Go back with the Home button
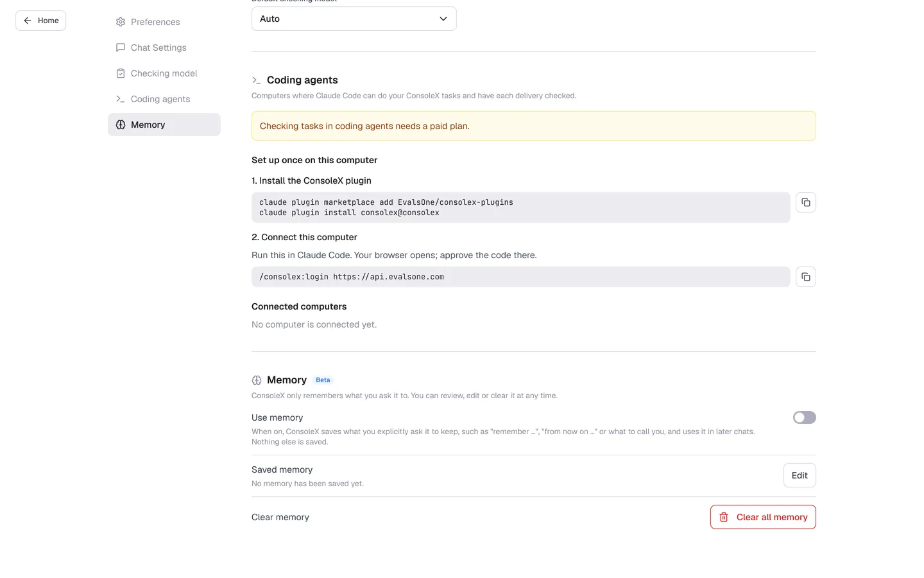 click(x=40, y=21)
